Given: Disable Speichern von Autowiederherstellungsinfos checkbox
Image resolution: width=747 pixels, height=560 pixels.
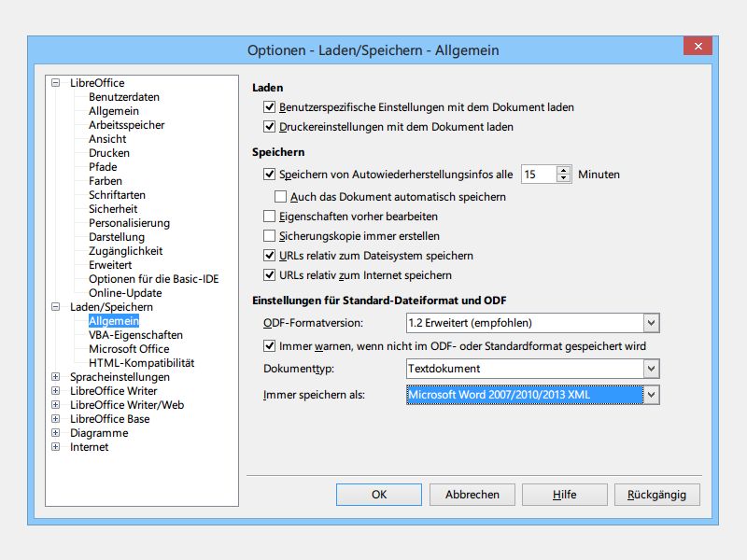Looking at the screenshot, I should pos(269,174).
